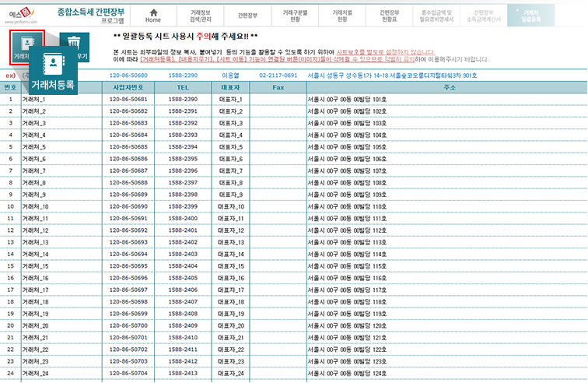Screen dimensions: 588x383
Task: Open the 거래정보 검색/관리 tab
Action: pyautogui.click(x=200, y=16)
